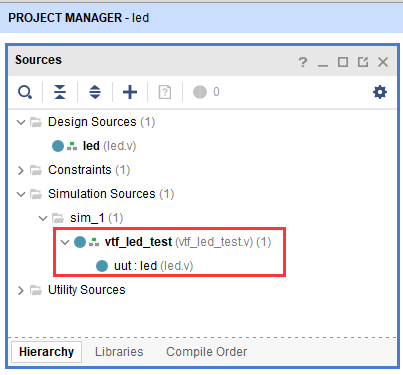Click the Sources panel help question mark
The width and height of the screenshot is (403, 375).
[x=303, y=62]
